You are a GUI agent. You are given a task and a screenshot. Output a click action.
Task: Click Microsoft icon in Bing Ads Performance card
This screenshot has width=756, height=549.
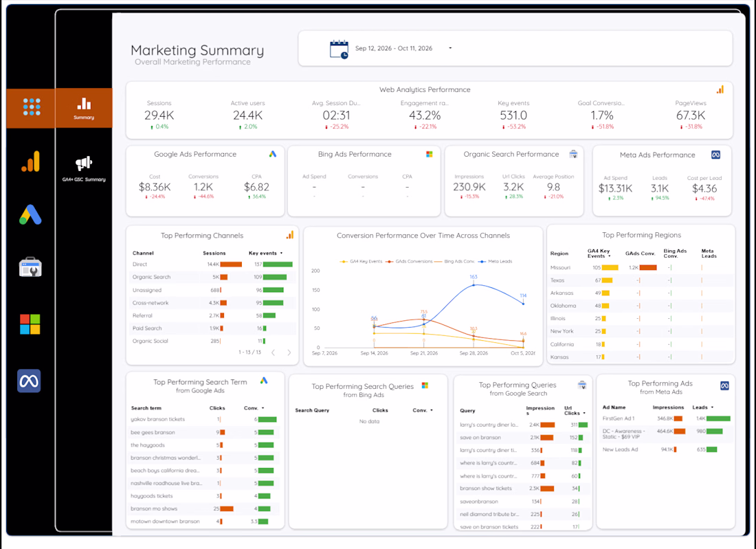[429, 154]
